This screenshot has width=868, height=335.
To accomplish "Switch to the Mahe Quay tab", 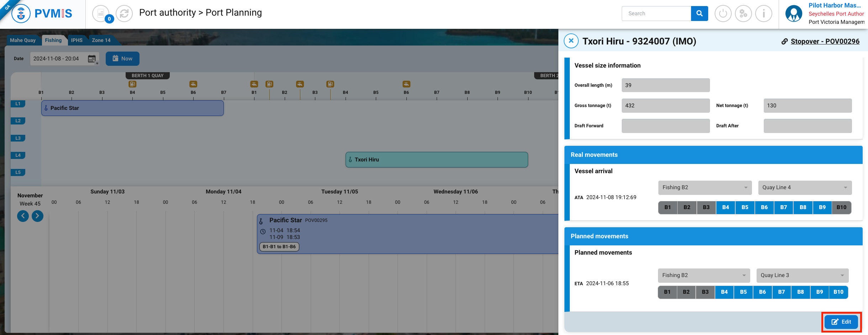I will [23, 40].
